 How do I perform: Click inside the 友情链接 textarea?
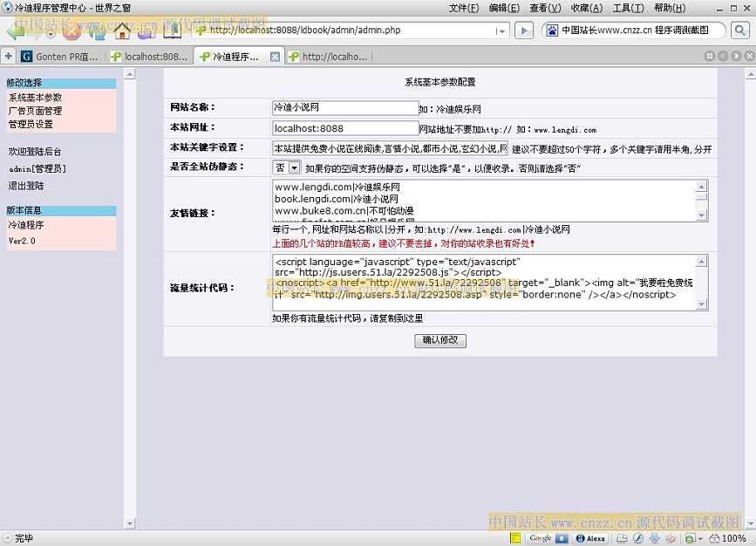(484, 201)
